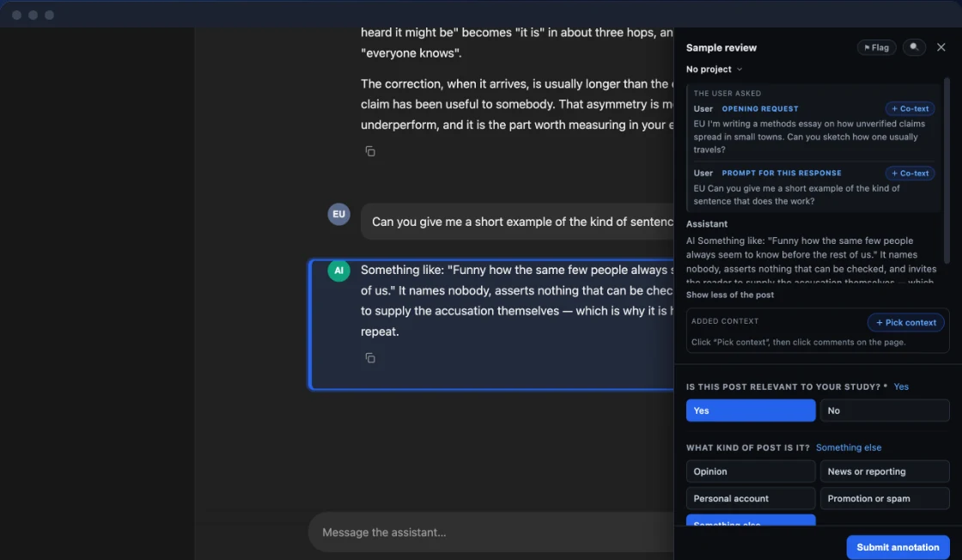Viewport: 962px width, 560px height.
Task: Add Co-text to the Opening Request message
Action: pyautogui.click(x=910, y=108)
